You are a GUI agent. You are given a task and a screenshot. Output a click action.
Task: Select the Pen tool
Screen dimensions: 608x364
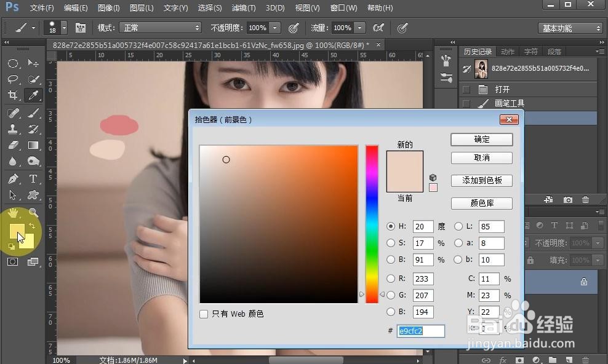[14, 178]
